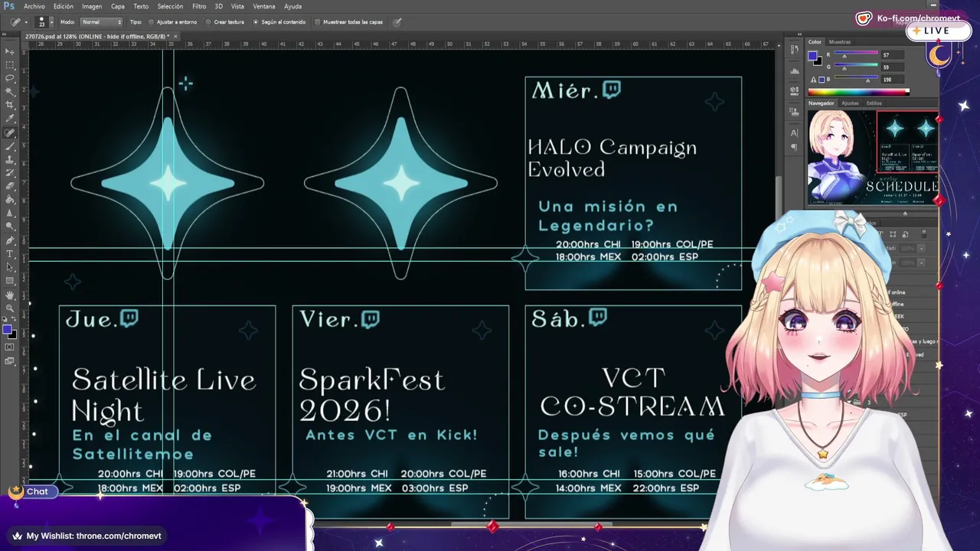Click the G channel slider
Viewport: 980px width, 551px height.
click(x=857, y=67)
